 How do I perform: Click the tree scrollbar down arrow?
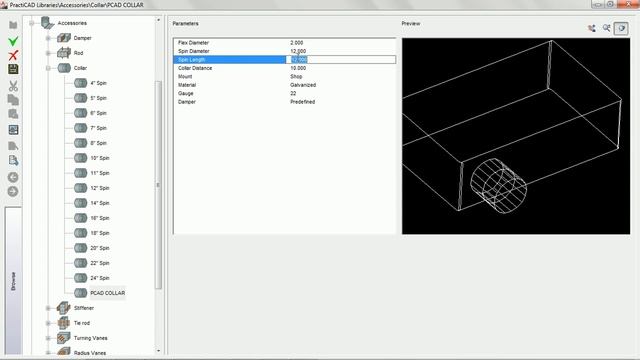point(158,351)
